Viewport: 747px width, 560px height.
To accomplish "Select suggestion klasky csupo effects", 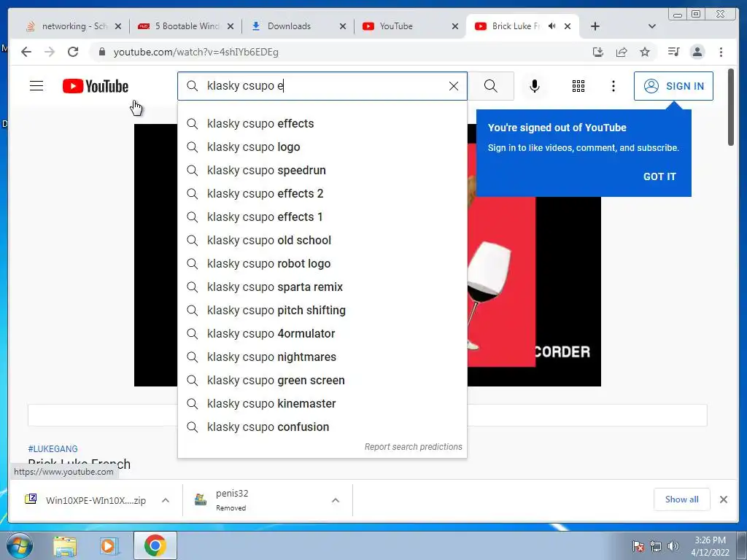I will [322, 124].
